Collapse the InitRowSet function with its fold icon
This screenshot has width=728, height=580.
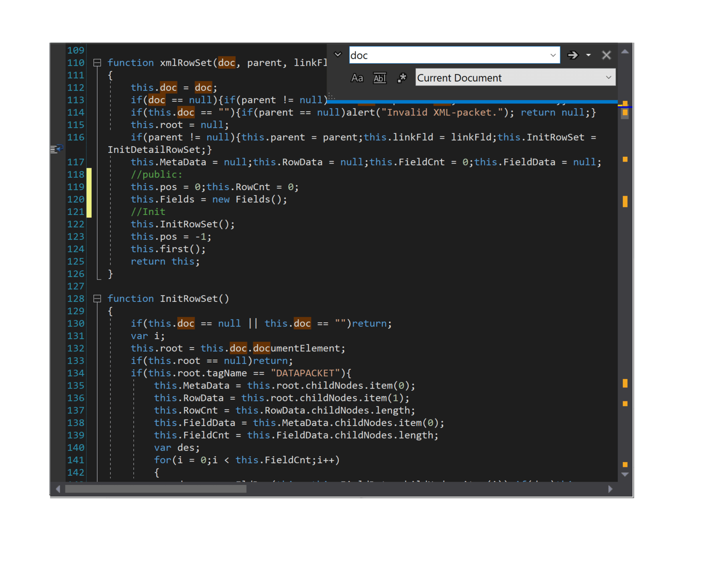(97, 298)
